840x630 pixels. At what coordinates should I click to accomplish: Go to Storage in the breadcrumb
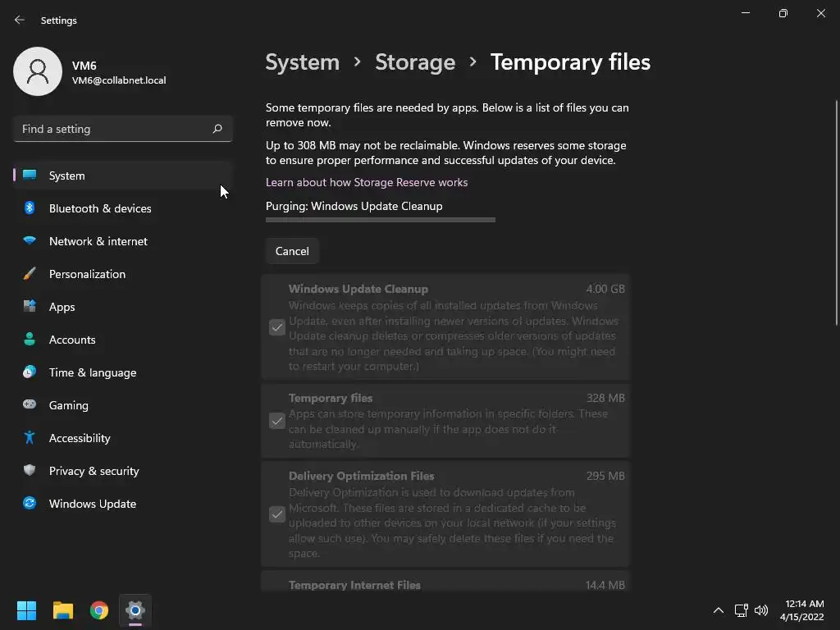[x=414, y=62]
